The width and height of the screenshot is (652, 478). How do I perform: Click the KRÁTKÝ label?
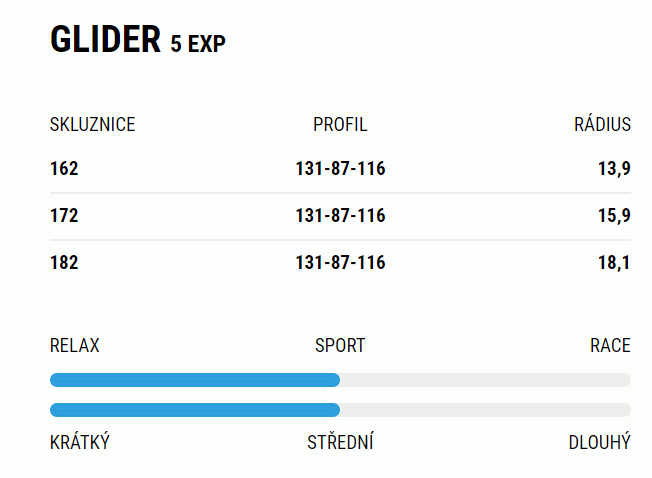click(x=80, y=441)
